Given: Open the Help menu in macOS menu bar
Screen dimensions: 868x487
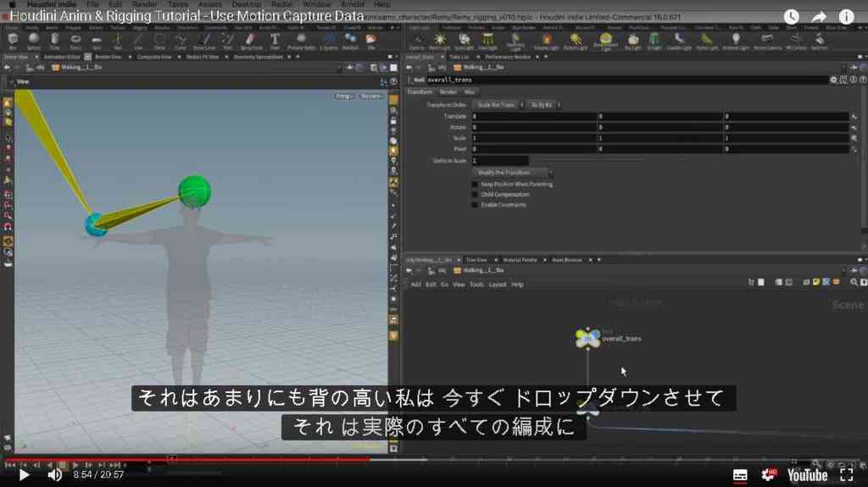Looking at the screenshot, I should [x=381, y=4].
